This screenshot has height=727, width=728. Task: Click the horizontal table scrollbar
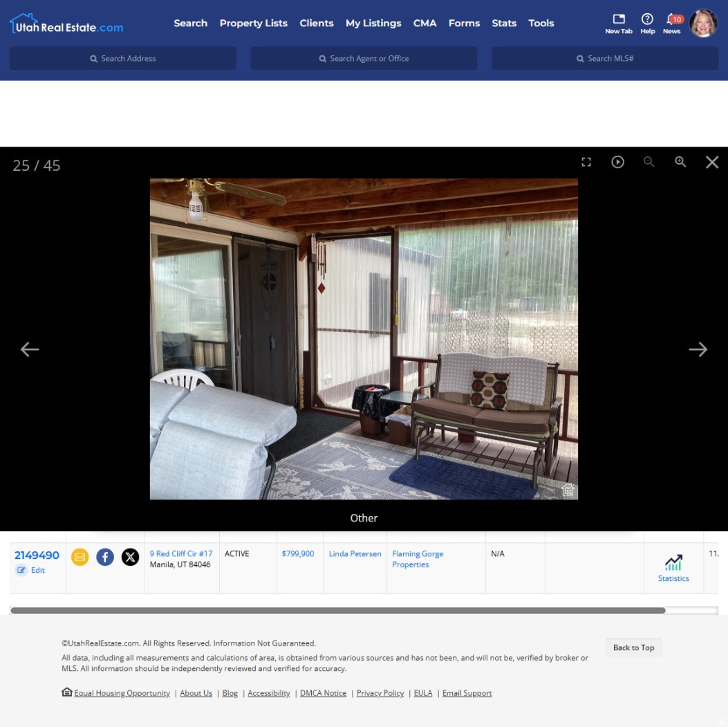point(337,611)
